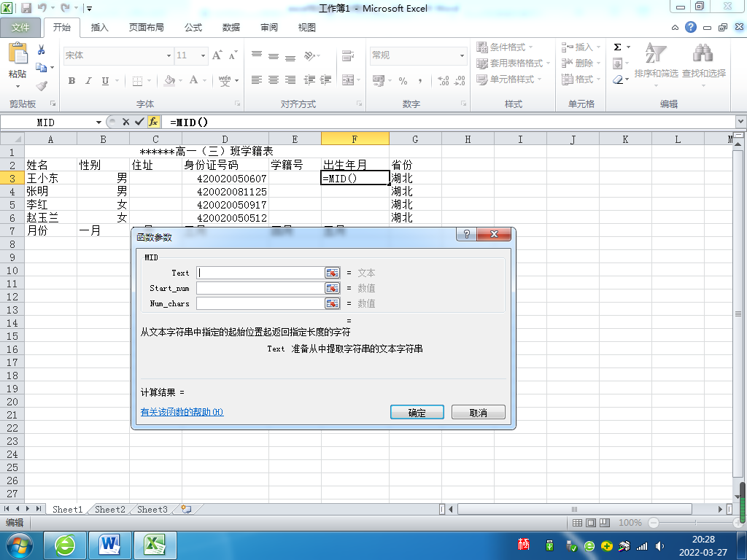The height and width of the screenshot is (560, 747).
Task: Click the Format Painter brush icon
Action: tap(42, 86)
